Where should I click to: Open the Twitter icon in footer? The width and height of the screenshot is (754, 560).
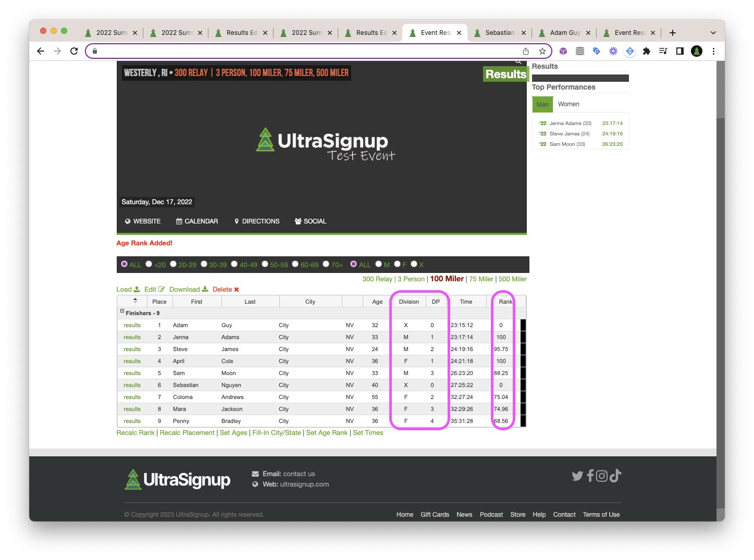coord(577,476)
